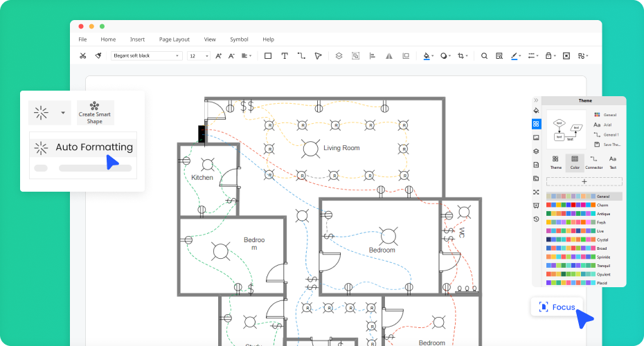
Task: Click the Group shapes icon
Action: [356, 56]
